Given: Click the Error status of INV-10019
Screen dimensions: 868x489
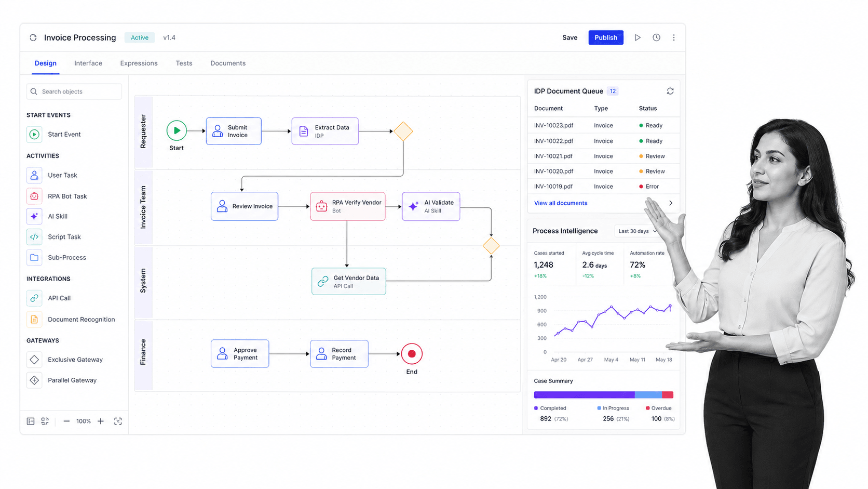Looking at the screenshot, I should click(649, 186).
